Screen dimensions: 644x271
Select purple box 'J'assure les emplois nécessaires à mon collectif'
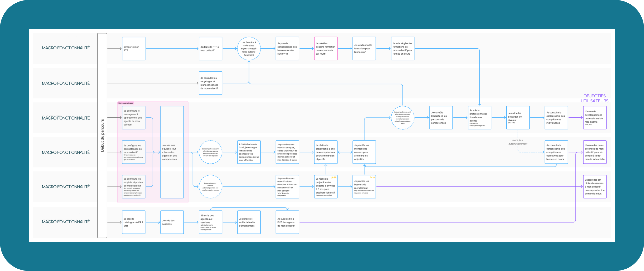pyautogui.click(x=594, y=187)
